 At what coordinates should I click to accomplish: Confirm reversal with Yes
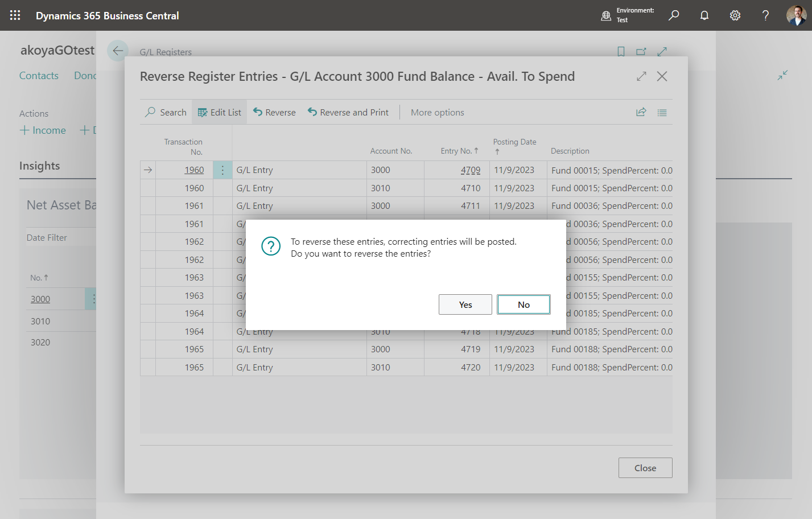pyautogui.click(x=465, y=304)
